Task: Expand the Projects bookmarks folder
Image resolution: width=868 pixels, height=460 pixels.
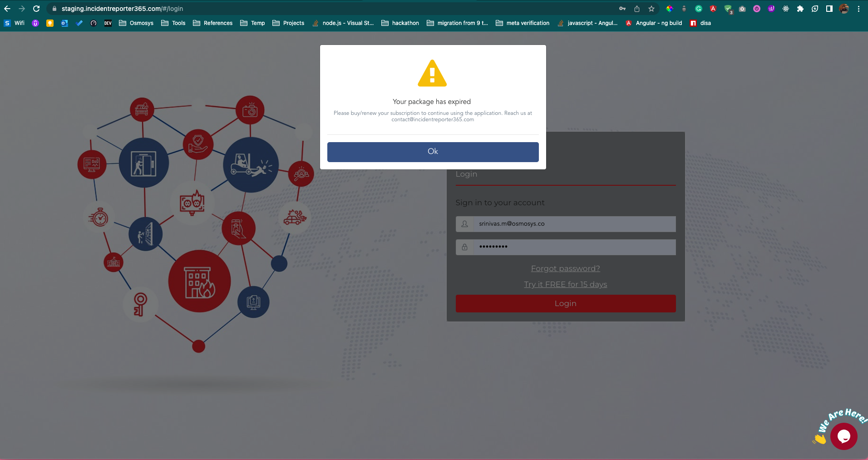Action: click(x=288, y=23)
